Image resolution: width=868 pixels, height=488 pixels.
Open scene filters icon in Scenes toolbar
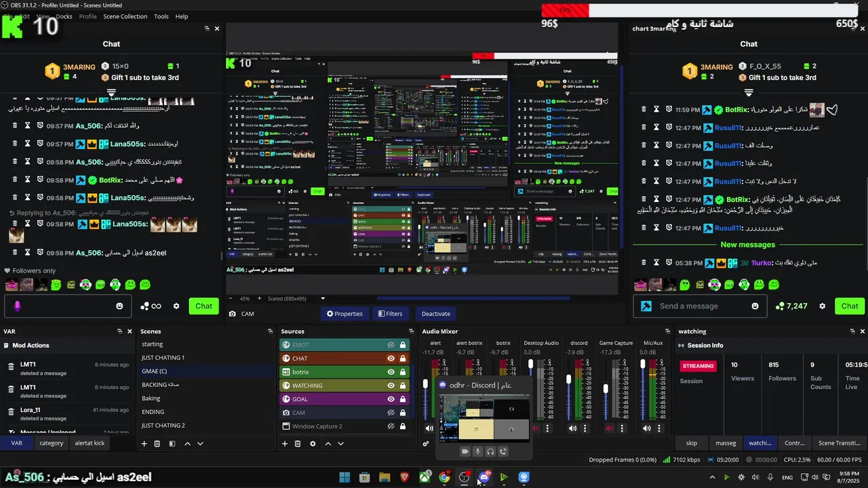pos(172,444)
